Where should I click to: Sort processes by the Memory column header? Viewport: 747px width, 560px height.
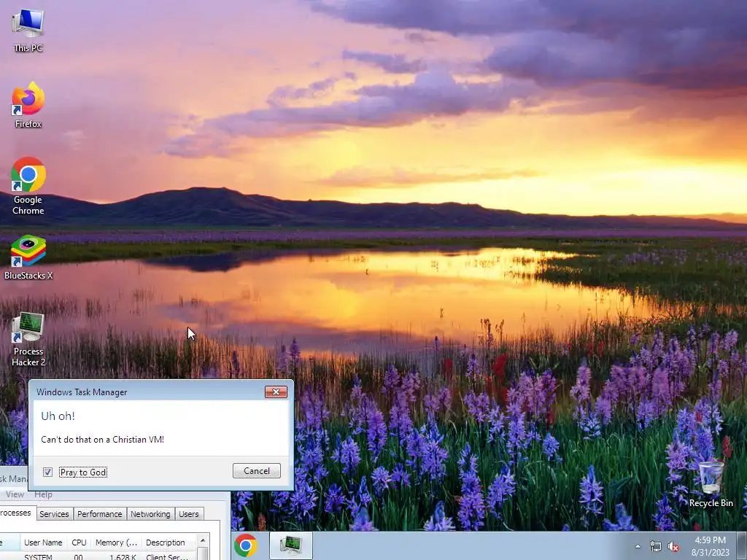[116, 542]
